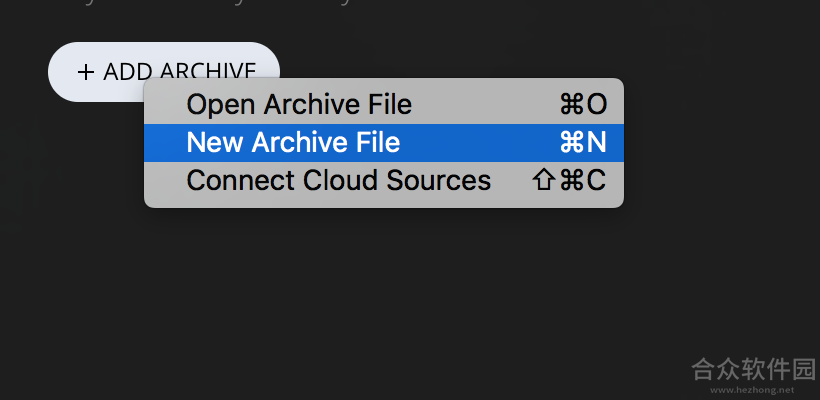
Task: Click the ⌘O shortcut label
Action: coord(583,105)
